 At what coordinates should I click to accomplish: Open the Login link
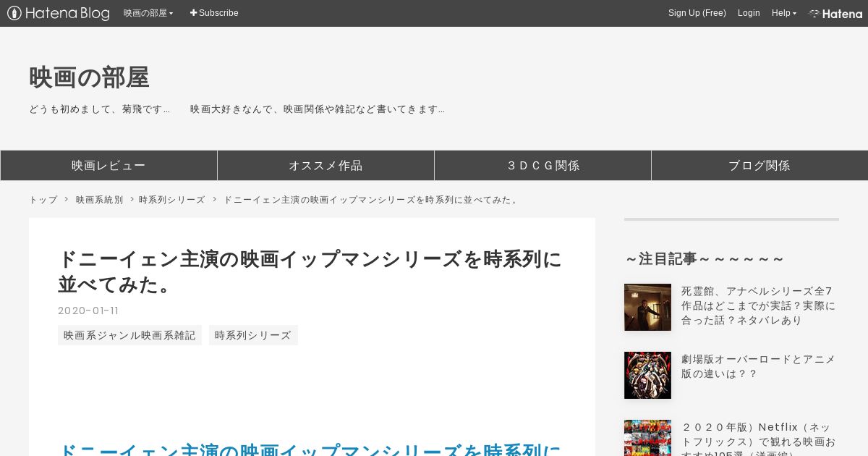[x=749, y=13]
